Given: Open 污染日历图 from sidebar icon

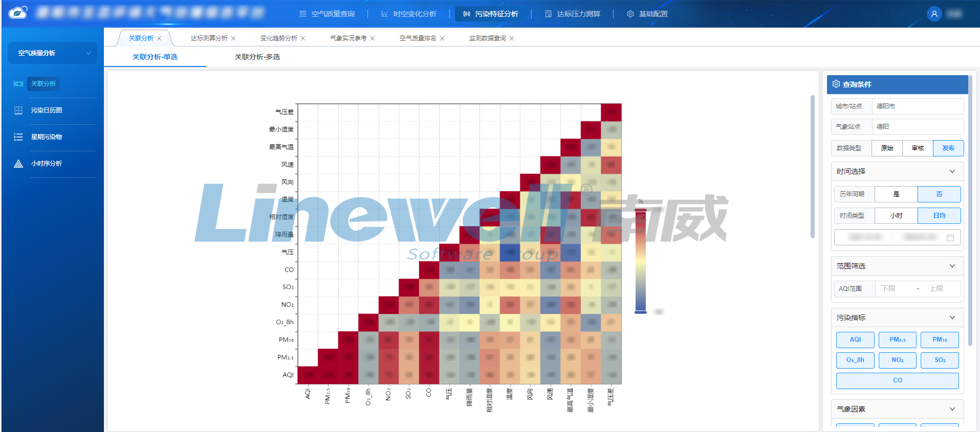Looking at the screenshot, I should coord(18,110).
